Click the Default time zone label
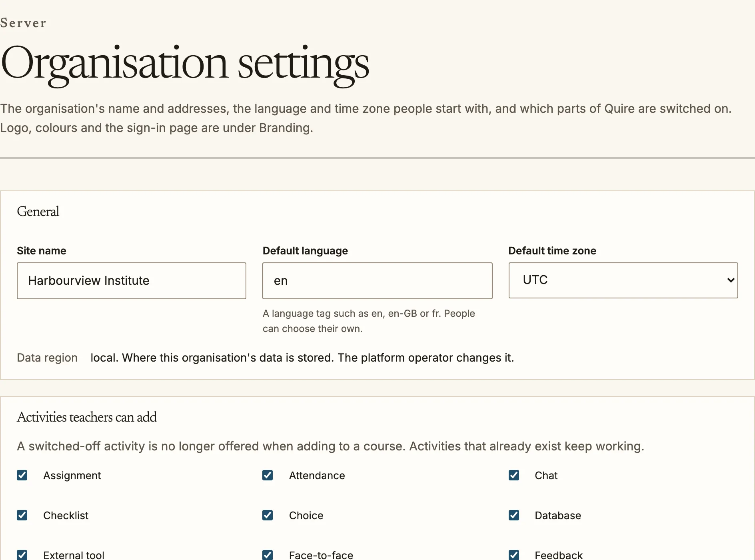Viewport: 755px width, 560px height. (x=552, y=251)
